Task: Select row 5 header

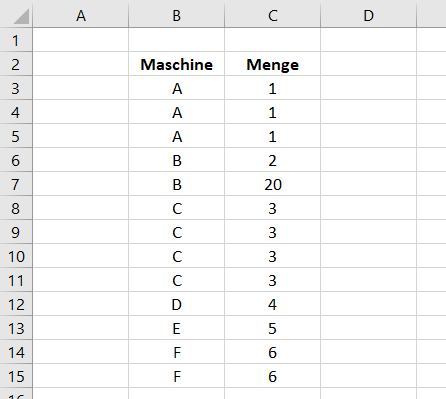Action: coord(16,136)
